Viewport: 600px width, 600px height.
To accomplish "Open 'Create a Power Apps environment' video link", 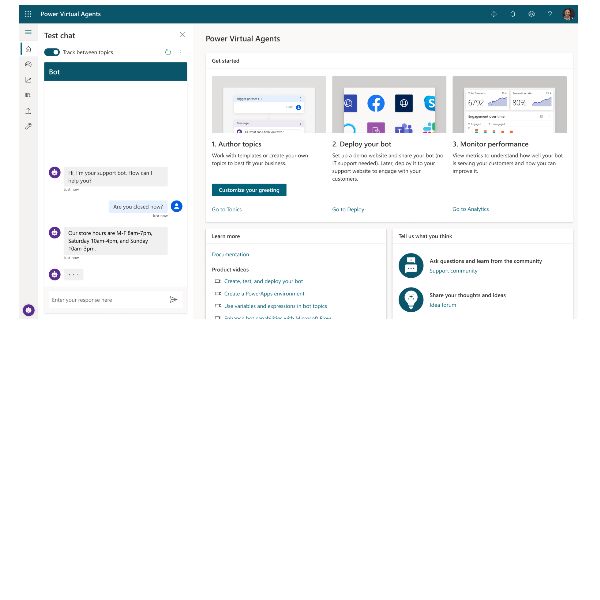I will pyautogui.click(x=264, y=294).
